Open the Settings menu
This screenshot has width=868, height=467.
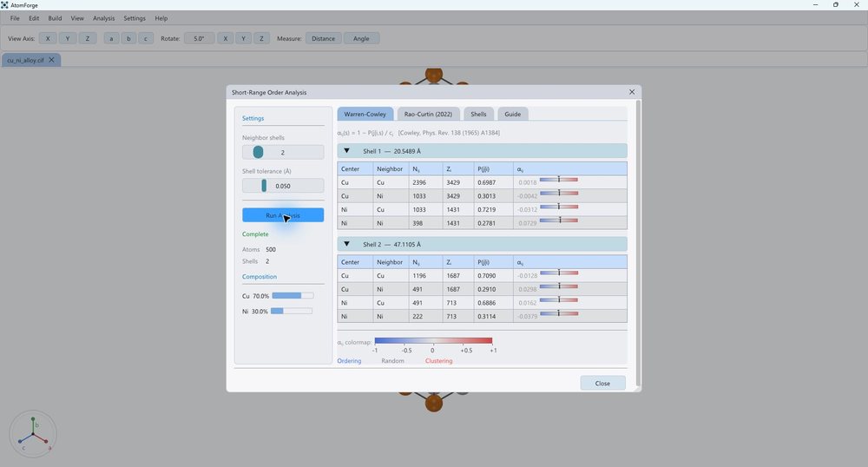(x=135, y=18)
